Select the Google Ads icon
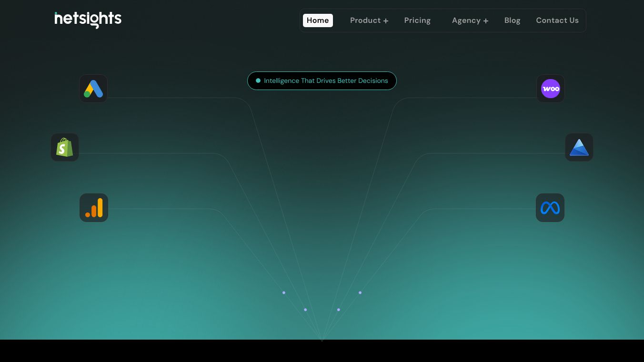Viewport: 644px width, 362px height. click(x=93, y=89)
